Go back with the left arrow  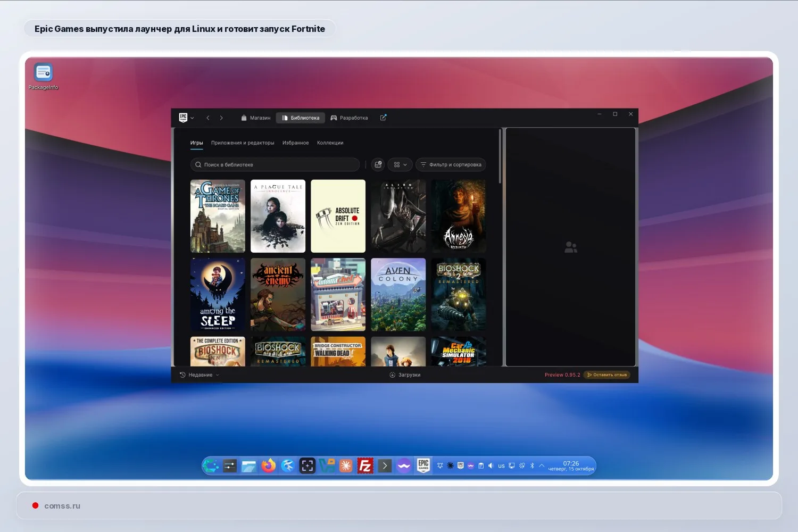click(x=208, y=118)
